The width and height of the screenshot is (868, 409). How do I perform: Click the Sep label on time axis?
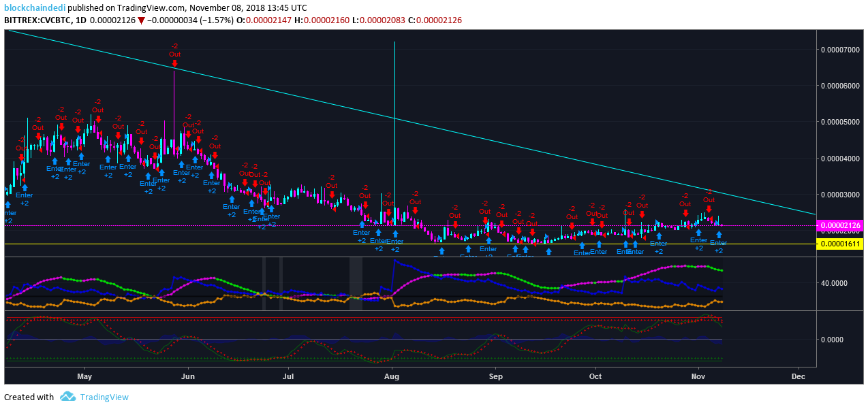[x=496, y=376]
